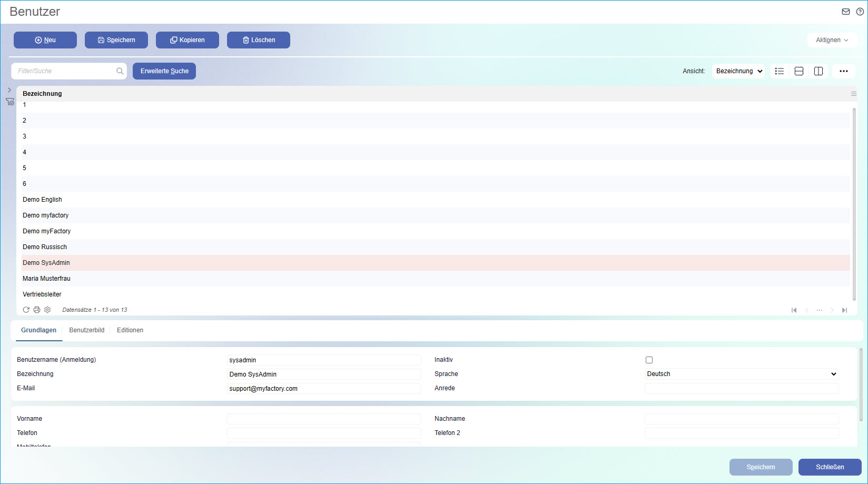Select the user row labeled "3"
This screenshot has width=868, height=484.
tap(436, 136)
